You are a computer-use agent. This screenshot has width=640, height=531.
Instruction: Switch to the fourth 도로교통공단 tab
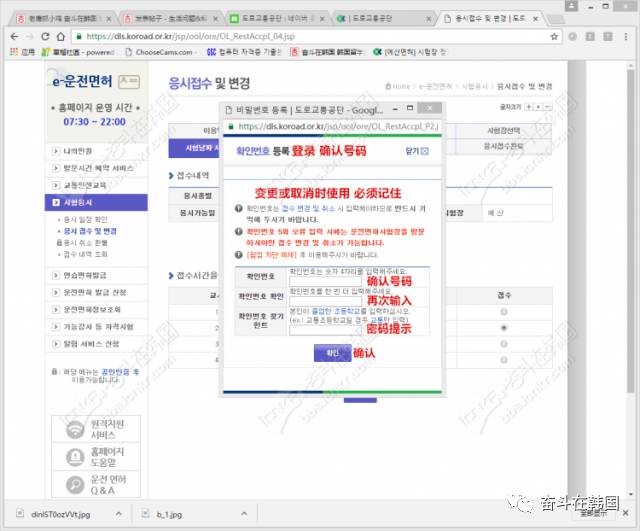(384, 19)
